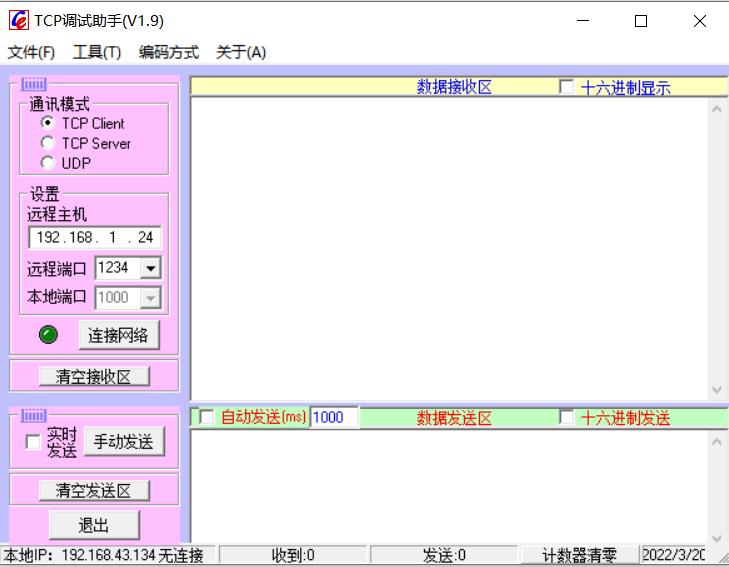Click the 远程端口 field showing 1234
The image size is (729, 567).
[118, 268]
